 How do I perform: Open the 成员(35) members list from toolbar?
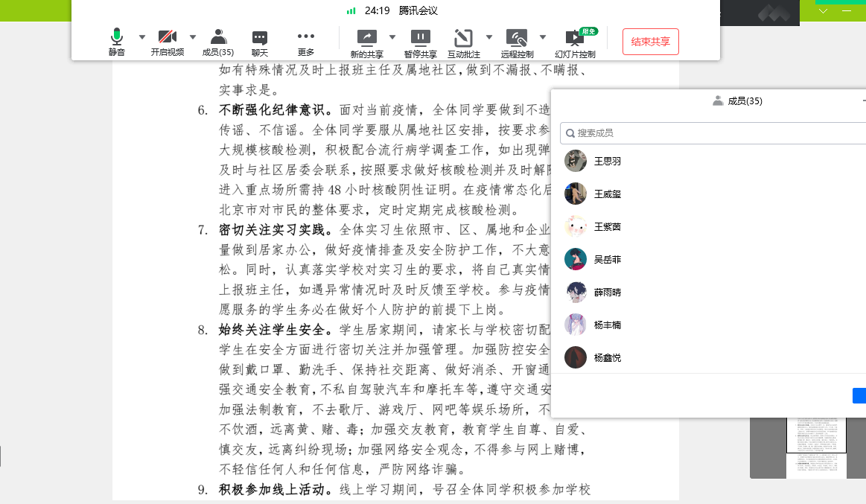218,42
